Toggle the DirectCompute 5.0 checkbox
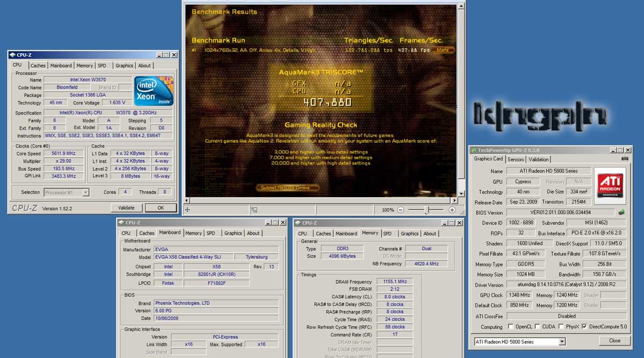Screen dimensions: 644x358 click(584, 326)
